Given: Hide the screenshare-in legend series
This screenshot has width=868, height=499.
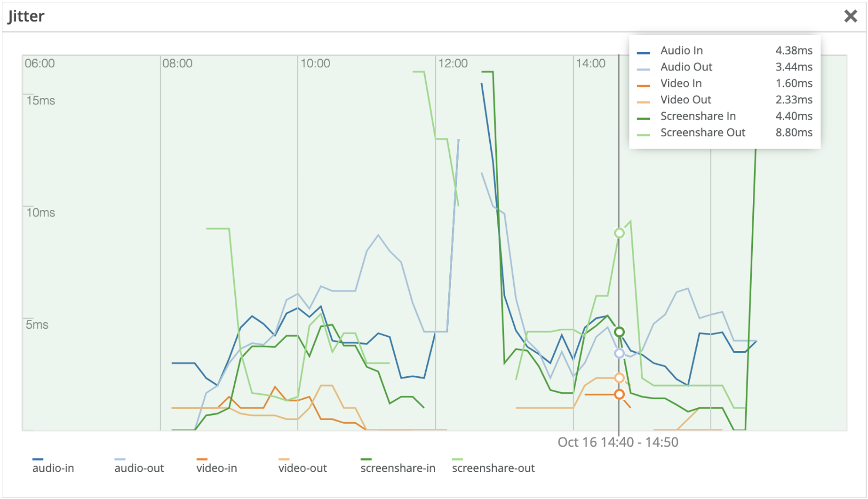Looking at the screenshot, I should click(x=398, y=468).
